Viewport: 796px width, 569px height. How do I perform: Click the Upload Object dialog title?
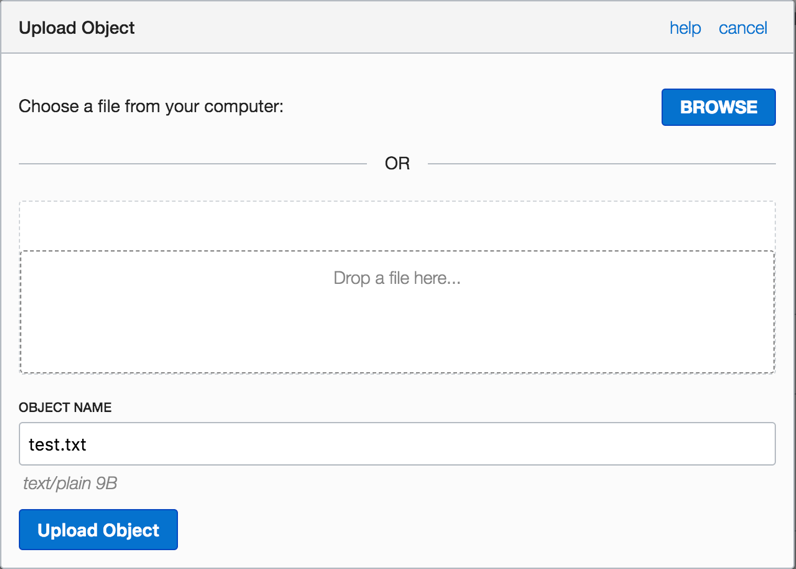[x=77, y=28]
